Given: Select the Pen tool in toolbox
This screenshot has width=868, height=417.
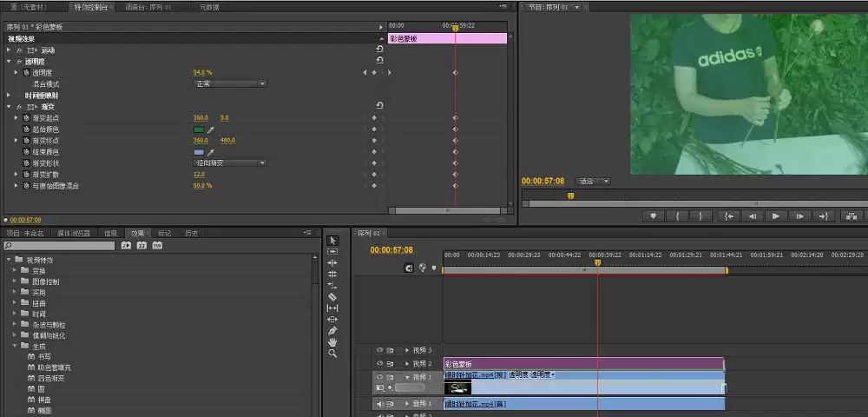Looking at the screenshot, I should (x=332, y=331).
